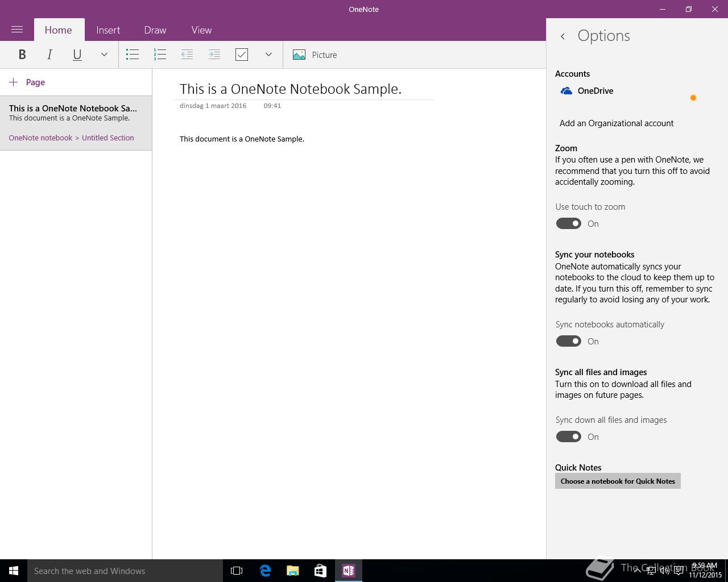
Task: Open Task View from taskbar
Action: pos(237,571)
